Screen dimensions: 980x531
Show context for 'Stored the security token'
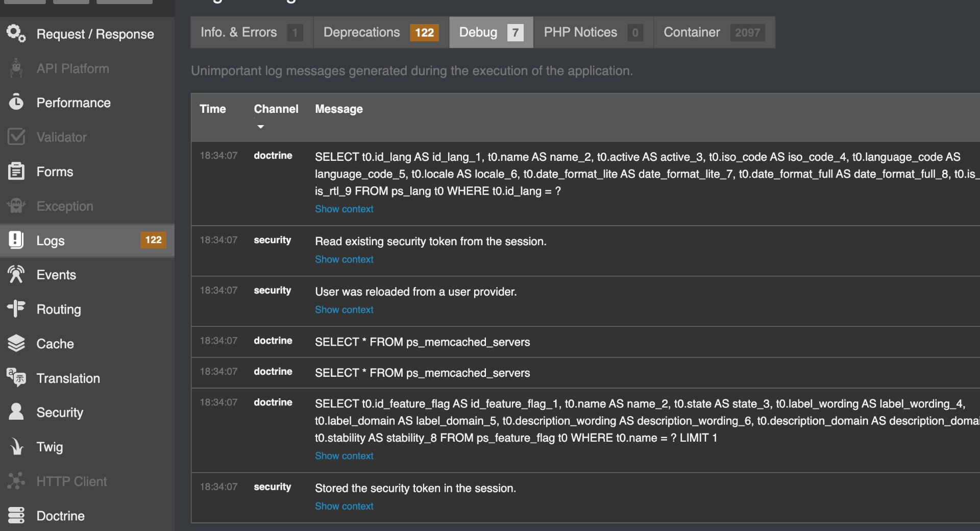(344, 506)
